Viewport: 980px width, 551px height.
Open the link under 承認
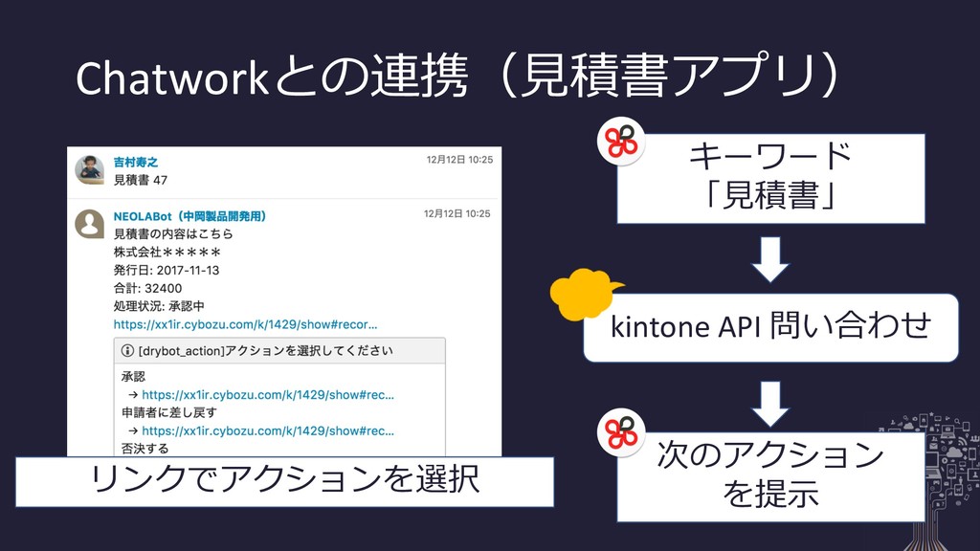(268, 395)
